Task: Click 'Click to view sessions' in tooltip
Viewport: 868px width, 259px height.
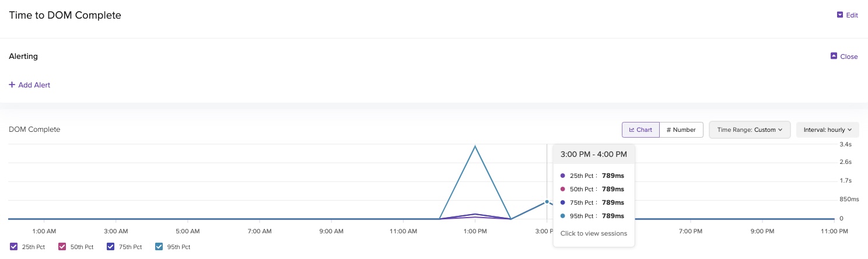Action: (x=593, y=233)
